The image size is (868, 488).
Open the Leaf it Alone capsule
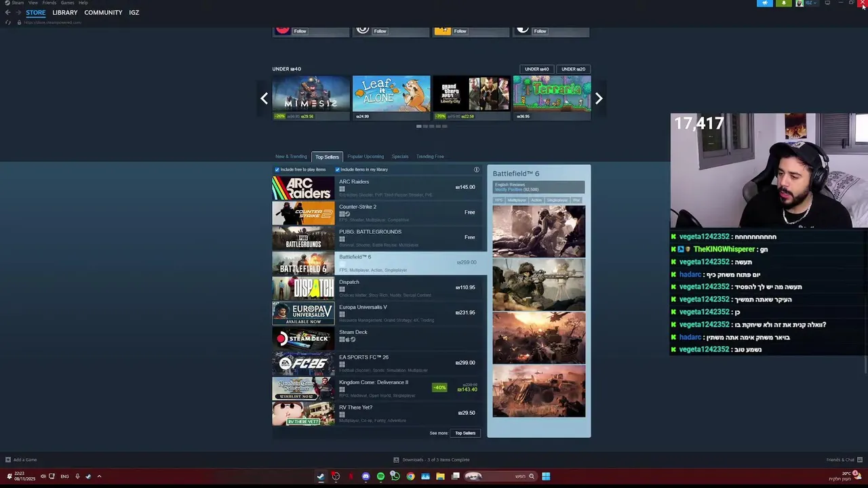(x=391, y=98)
